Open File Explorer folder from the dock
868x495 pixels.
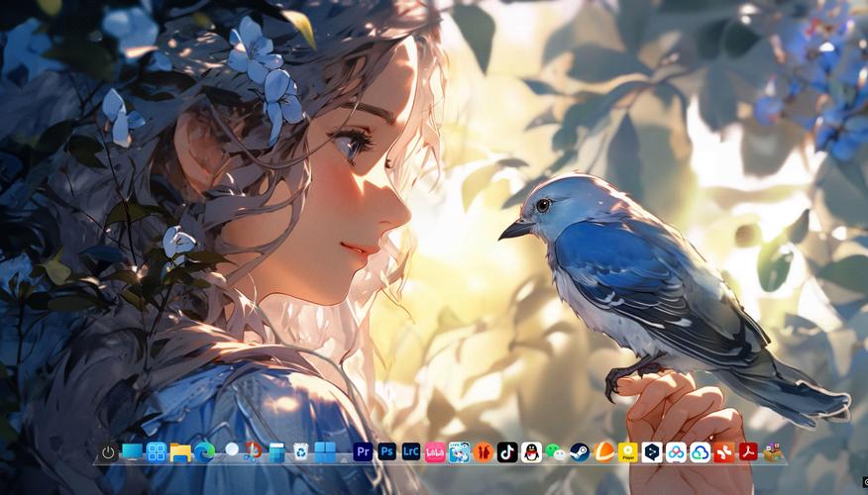tap(180, 452)
